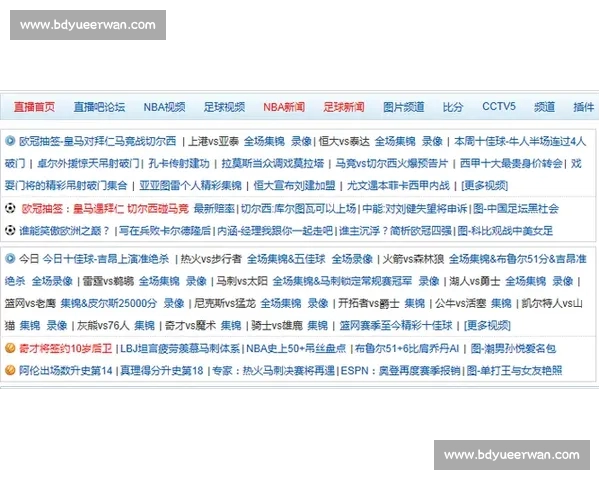Screen dimensions: 600x480
Task: Open the link 欧冠抽签-皇马对拜仁马竞战切尔西
Action: (98, 141)
